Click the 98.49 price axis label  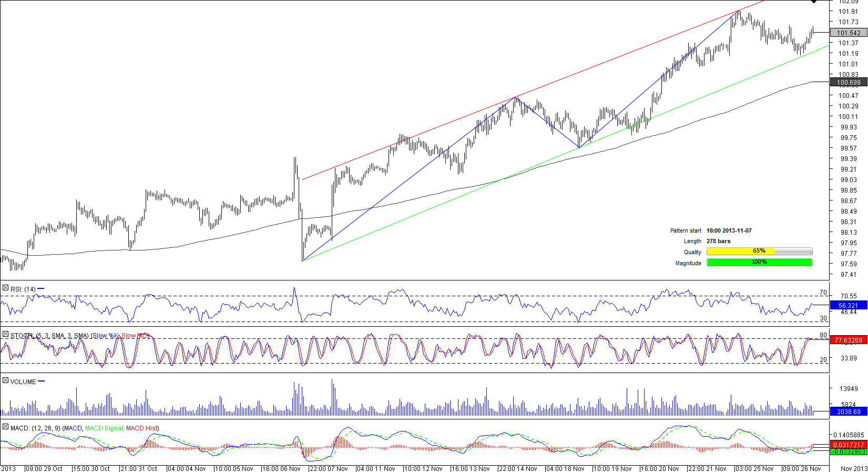[x=848, y=212]
